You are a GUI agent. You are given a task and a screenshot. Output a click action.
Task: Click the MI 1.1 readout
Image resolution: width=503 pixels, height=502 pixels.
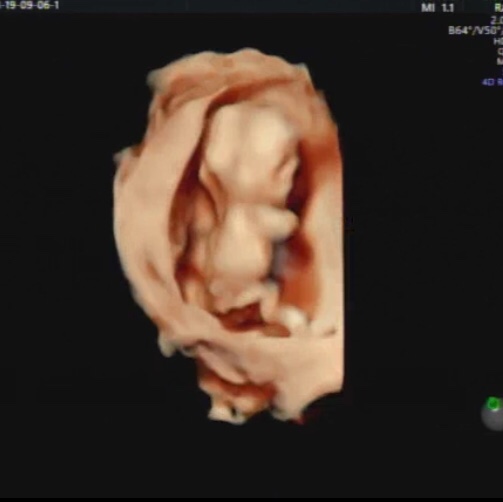[437, 8]
